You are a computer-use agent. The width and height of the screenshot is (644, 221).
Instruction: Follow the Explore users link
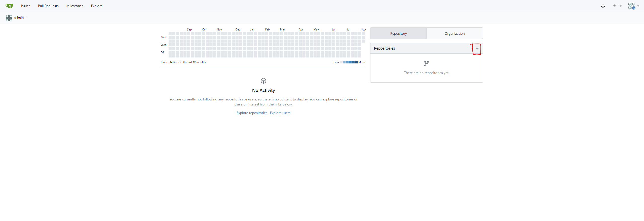[x=280, y=113]
